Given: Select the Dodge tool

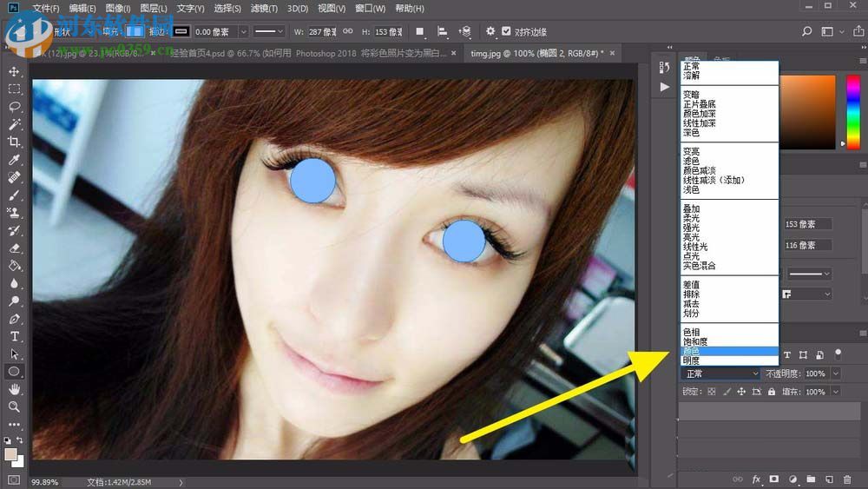Looking at the screenshot, I should 14,301.
